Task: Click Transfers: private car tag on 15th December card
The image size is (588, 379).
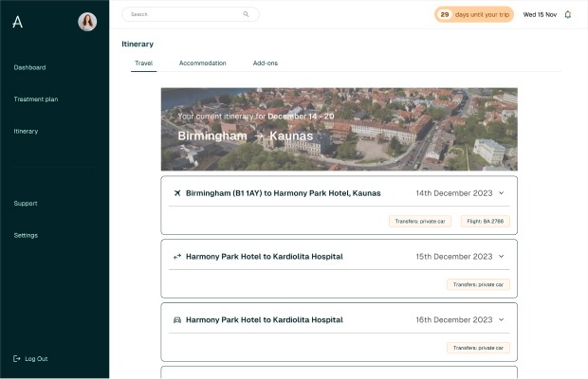Action: pyautogui.click(x=478, y=284)
